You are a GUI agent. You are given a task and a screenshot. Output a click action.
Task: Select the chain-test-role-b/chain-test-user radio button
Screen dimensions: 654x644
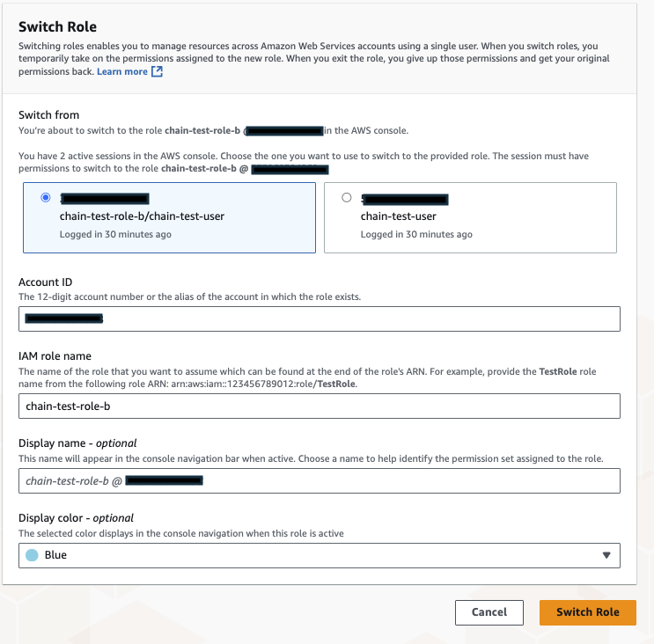[x=46, y=198]
